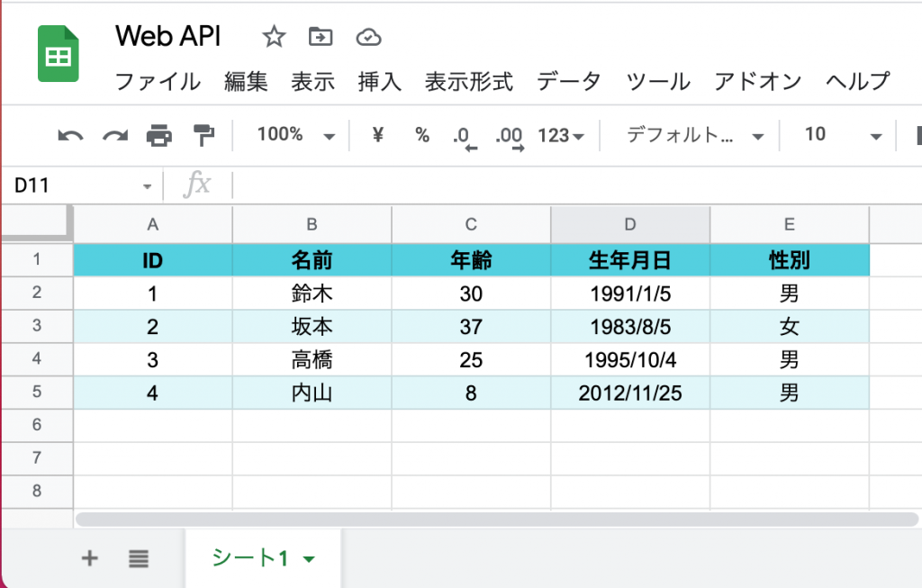Open the name box dropdown arrow
The image size is (922, 588).
147,186
